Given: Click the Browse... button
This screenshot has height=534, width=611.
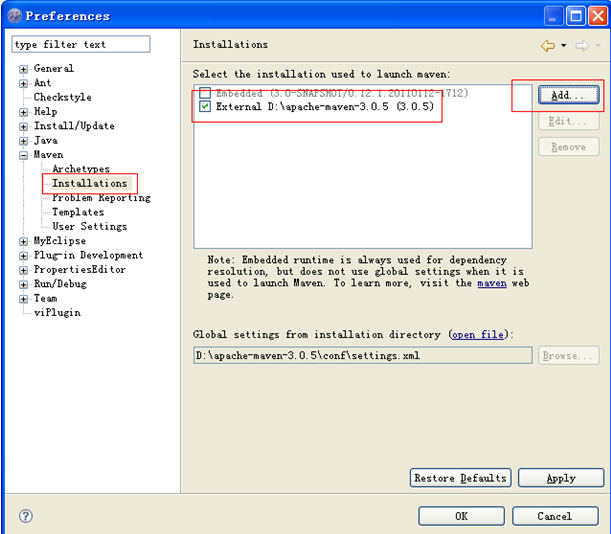Looking at the screenshot, I should [x=569, y=355].
